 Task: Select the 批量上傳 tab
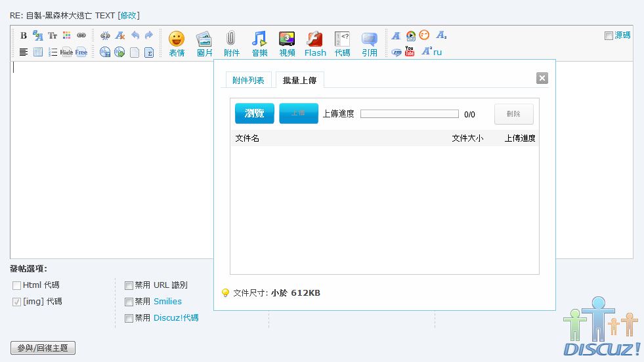[x=299, y=80]
